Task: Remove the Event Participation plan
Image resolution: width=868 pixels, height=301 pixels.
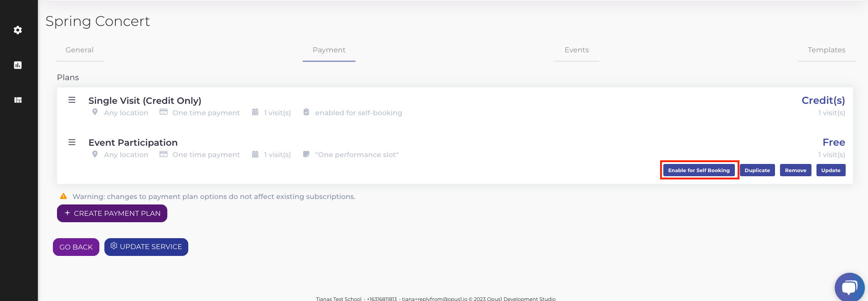Action: (795, 170)
